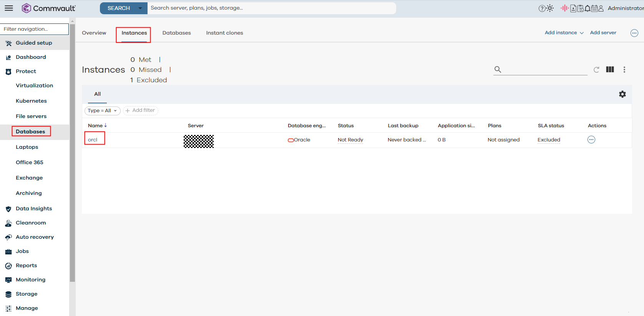Open the three-dot vertical table menu
Viewport: 644px width, 316px height.
[x=624, y=70]
